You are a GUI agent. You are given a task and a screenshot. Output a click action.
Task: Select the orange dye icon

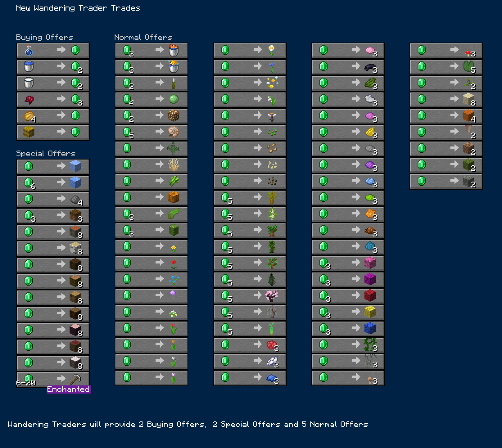coord(370,214)
